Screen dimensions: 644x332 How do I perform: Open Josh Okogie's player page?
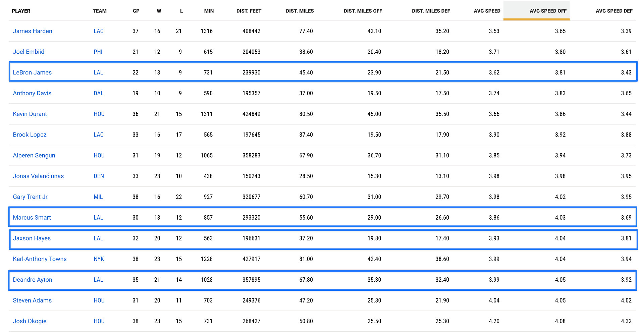click(x=30, y=321)
